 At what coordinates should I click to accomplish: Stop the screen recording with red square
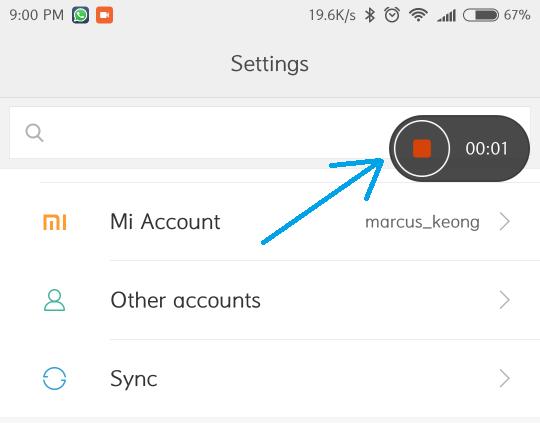[x=422, y=148]
